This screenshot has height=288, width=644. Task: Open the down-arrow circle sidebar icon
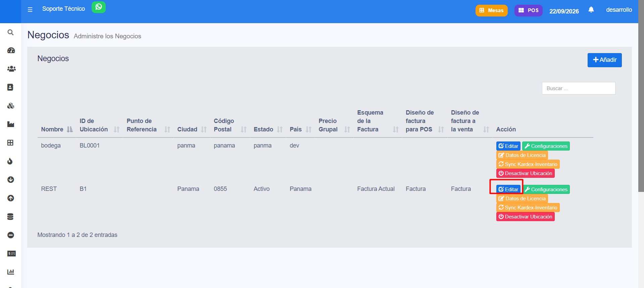click(11, 180)
